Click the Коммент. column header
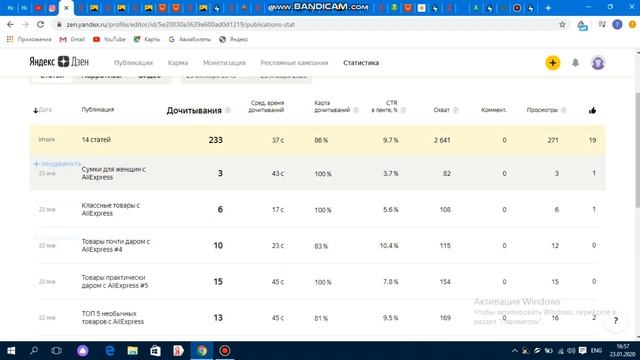This screenshot has height=360, width=640. pos(493,110)
